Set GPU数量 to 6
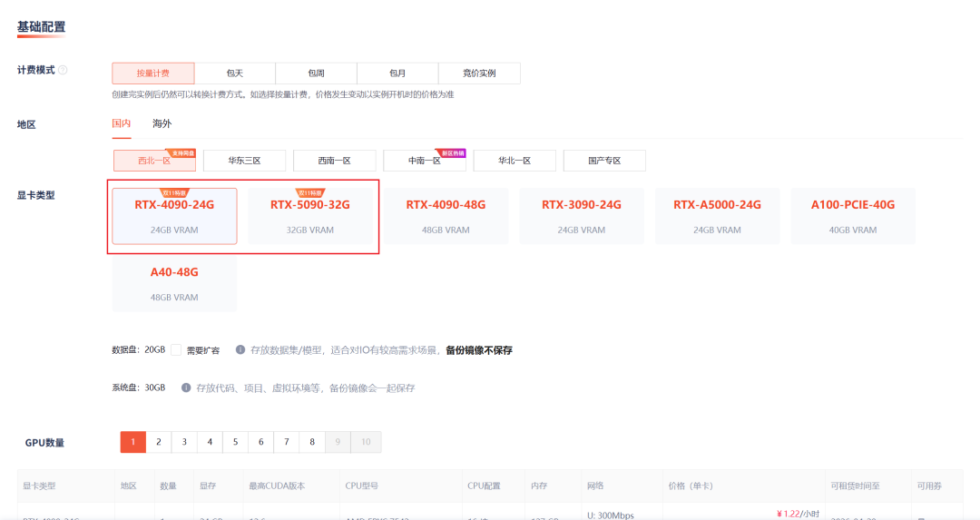 (x=261, y=442)
